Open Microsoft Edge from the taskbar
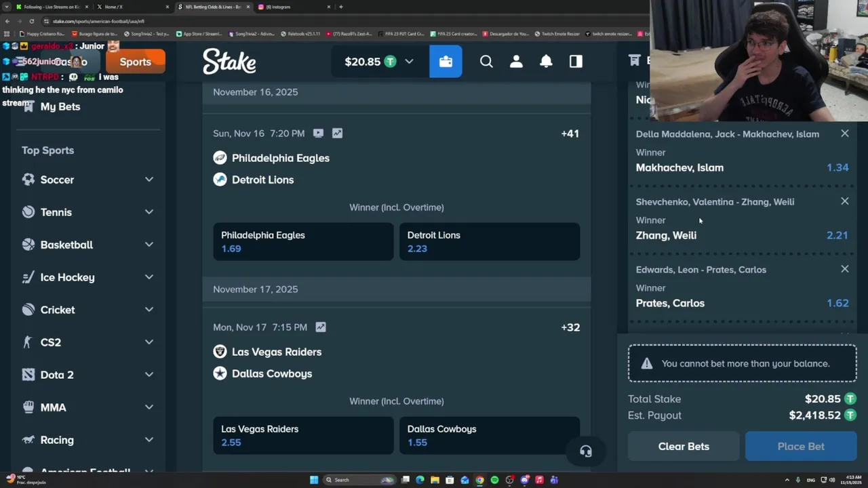The width and height of the screenshot is (868, 488). [x=420, y=480]
